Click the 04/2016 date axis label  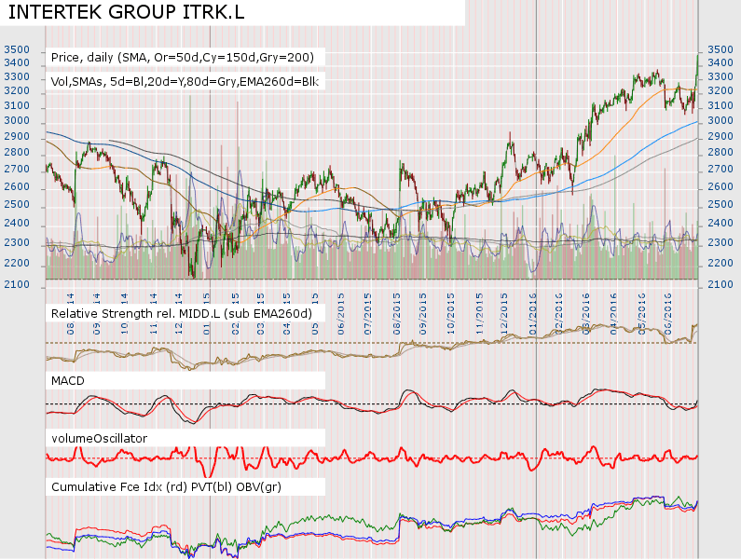coord(613,314)
